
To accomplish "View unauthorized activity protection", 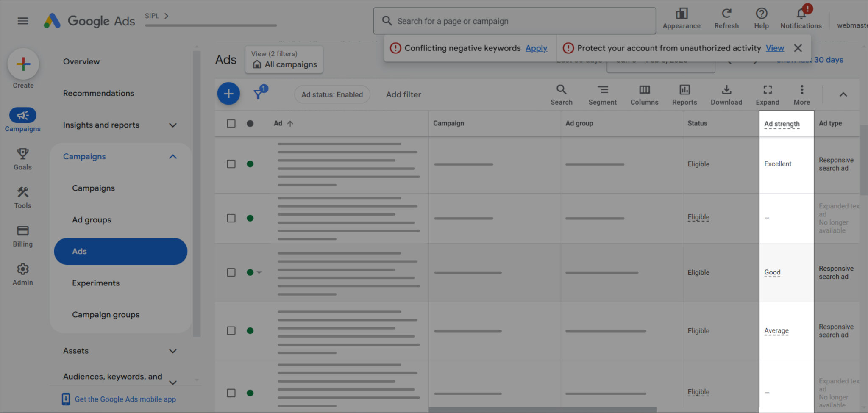I will (x=775, y=48).
